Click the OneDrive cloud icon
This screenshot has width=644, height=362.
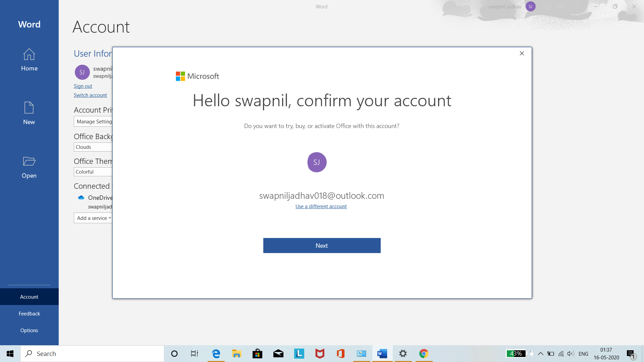(81, 197)
